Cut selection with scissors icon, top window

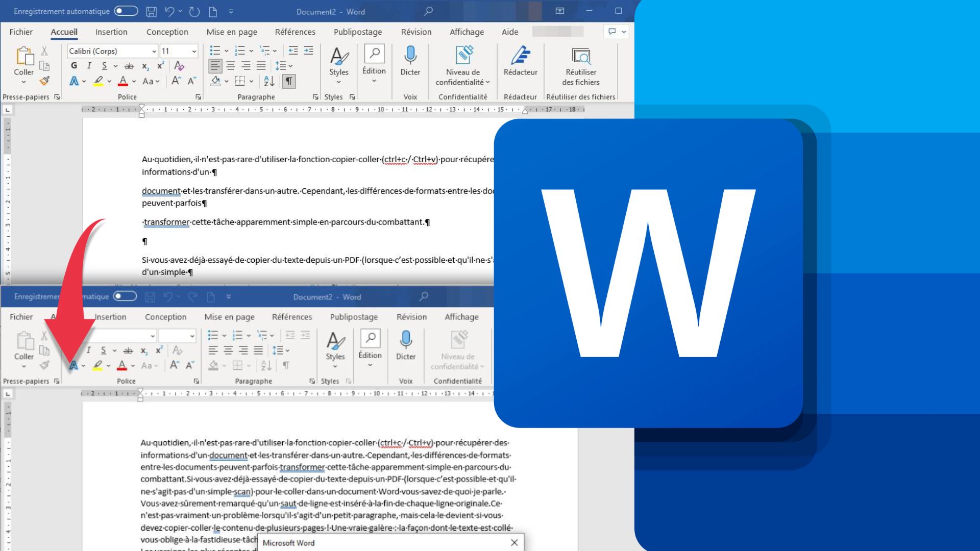pyautogui.click(x=44, y=51)
